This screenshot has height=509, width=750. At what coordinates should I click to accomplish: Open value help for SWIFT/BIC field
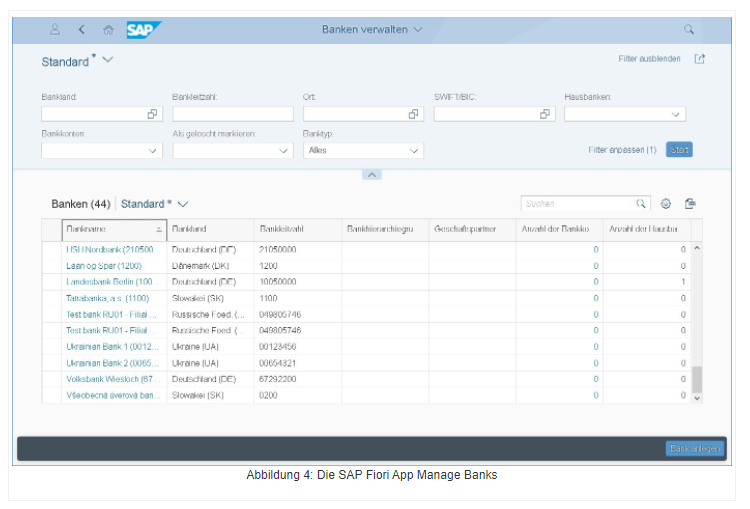tap(545, 114)
